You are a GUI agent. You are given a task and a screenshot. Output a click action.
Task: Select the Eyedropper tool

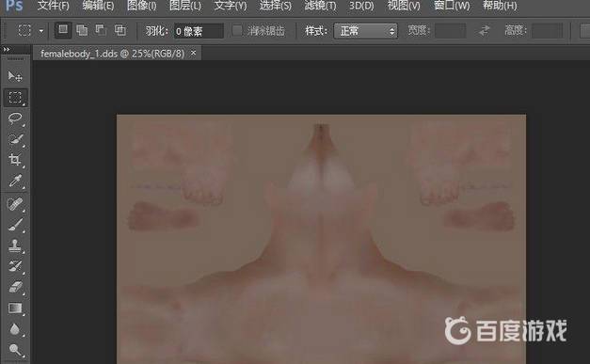(x=15, y=181)
